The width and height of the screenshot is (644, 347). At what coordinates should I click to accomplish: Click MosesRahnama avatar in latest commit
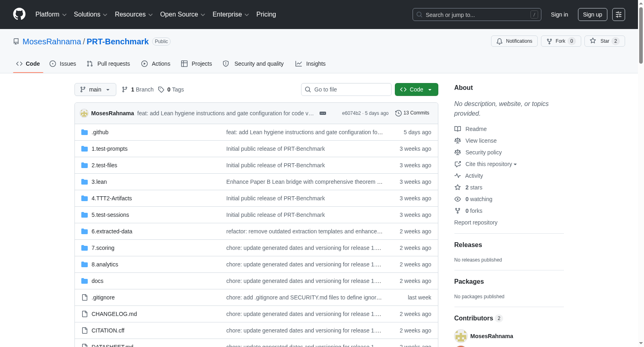coord(84,113)
